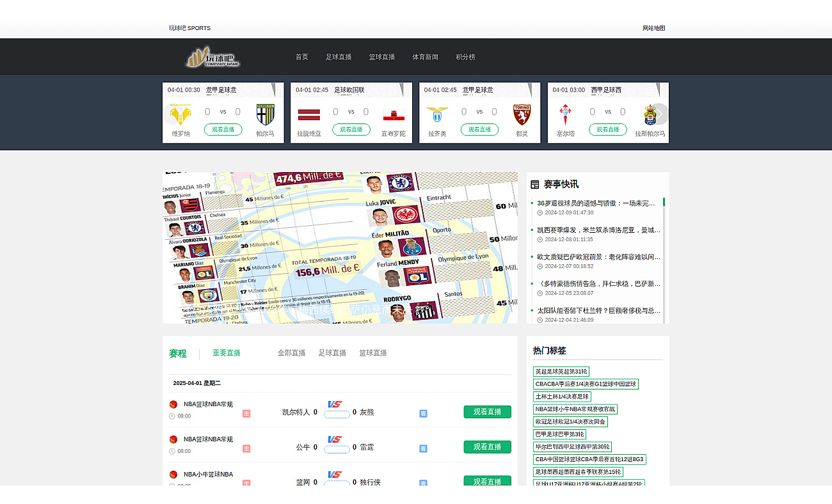Click the tag 英超足球英超第31轮

[x=561, y=372]
